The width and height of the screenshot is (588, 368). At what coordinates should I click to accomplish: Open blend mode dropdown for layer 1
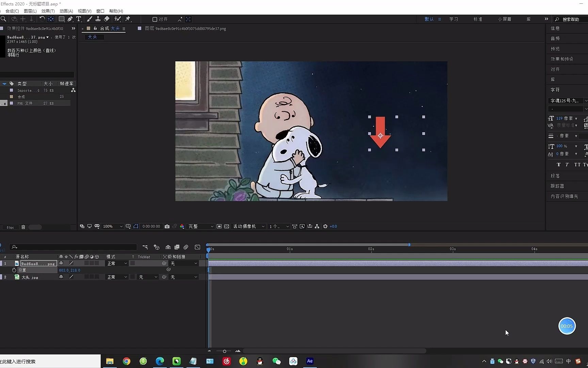[x=117, y=263]
